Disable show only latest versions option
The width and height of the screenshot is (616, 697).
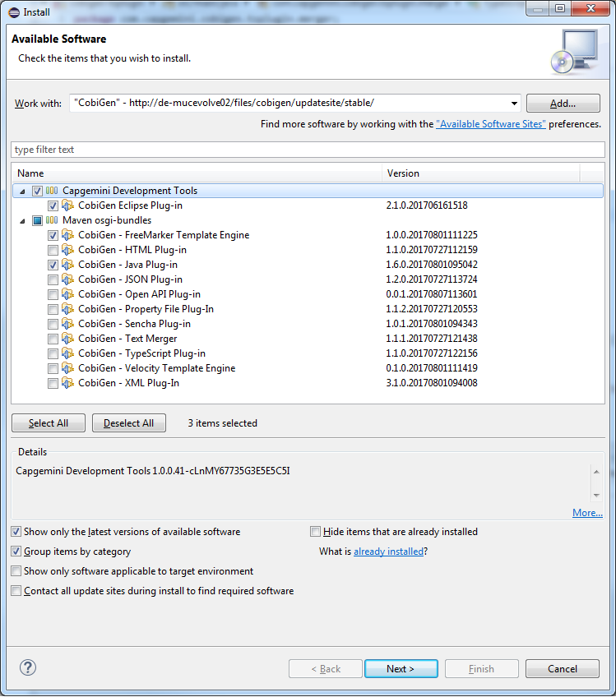tap(16, 532)
